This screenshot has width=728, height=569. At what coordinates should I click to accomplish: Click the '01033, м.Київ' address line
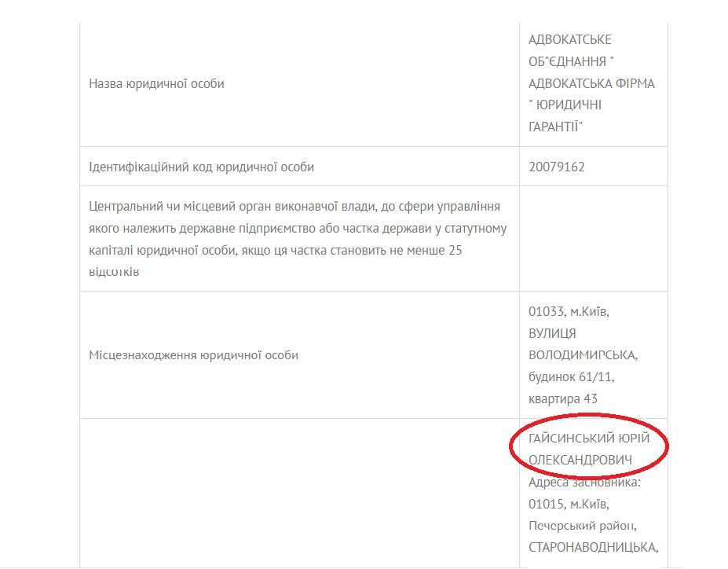pyautogui.click(x=568, y=311)
